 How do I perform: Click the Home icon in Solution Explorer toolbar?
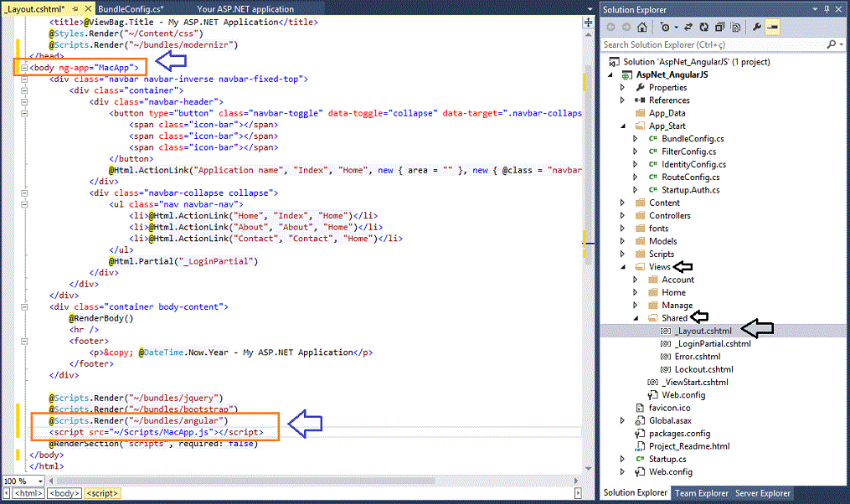[641, 27]
